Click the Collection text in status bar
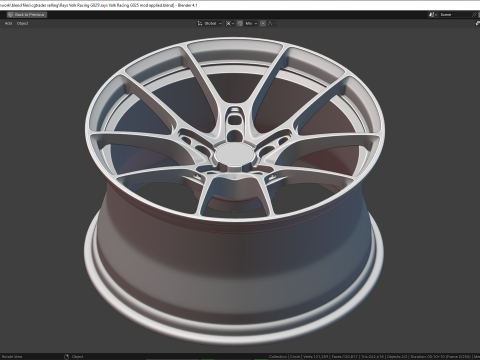This screenshot has width=480, height=360. [x=278, y=356]
